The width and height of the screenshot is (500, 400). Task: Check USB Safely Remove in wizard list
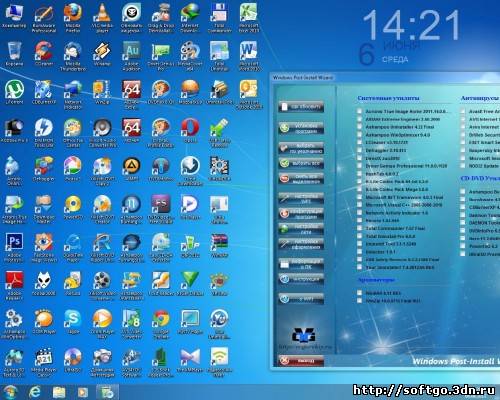pos(359,259)
